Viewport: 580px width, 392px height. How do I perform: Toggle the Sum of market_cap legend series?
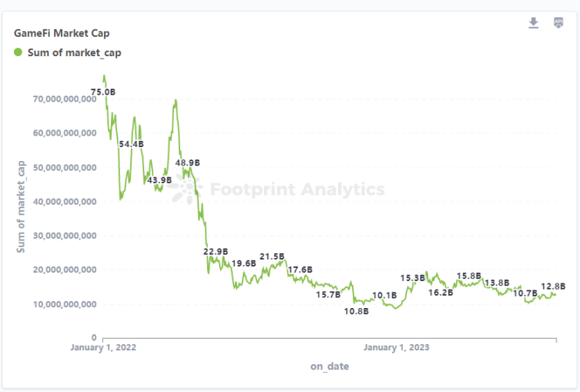click(x=73, y=53)
